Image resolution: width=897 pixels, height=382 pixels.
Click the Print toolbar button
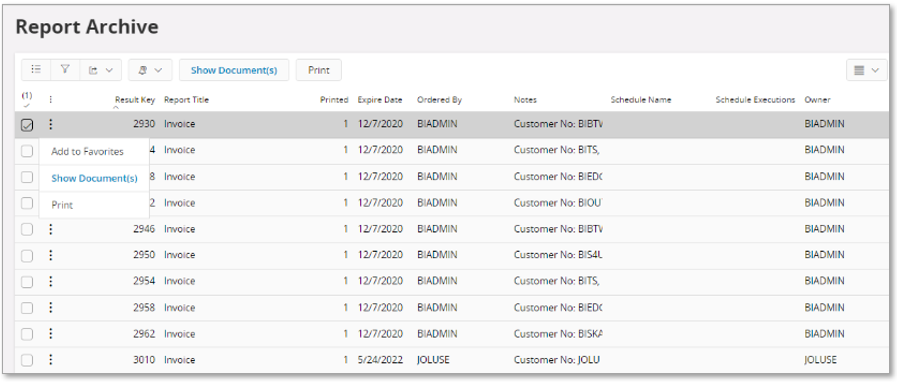pyautogui.click(x=319, y=70)
